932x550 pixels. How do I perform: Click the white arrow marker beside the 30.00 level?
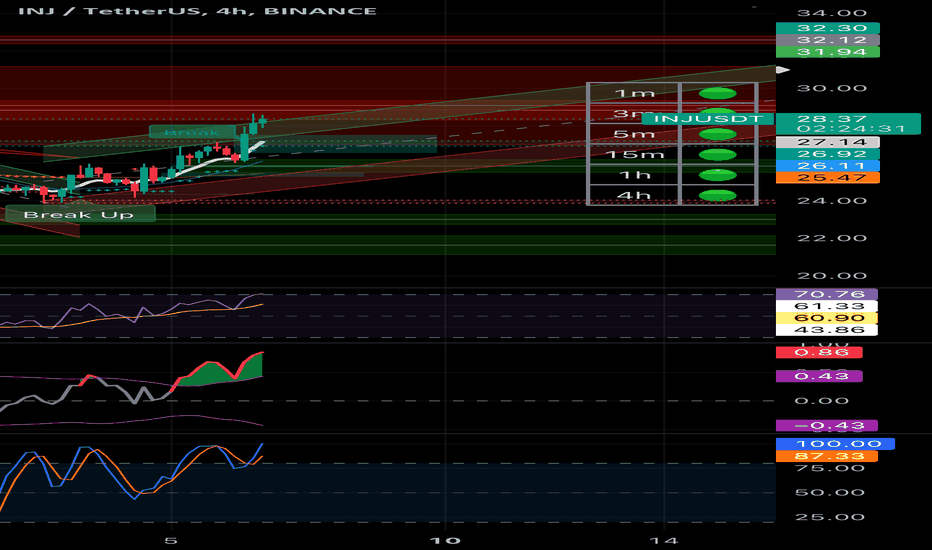(783, 70)
